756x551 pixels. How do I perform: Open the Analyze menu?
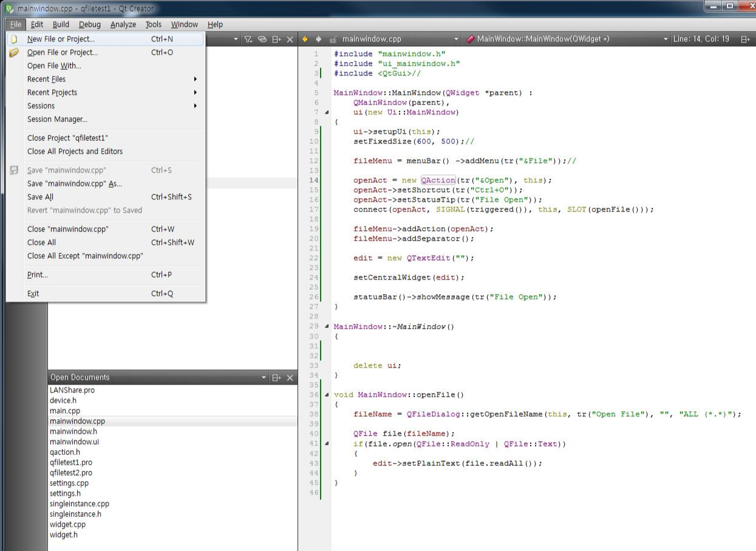(x=123, y=24)
